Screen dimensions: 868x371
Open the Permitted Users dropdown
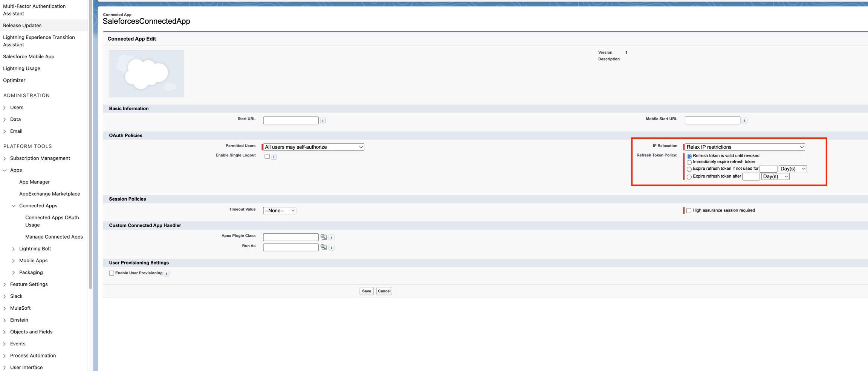tap(313, 147)
